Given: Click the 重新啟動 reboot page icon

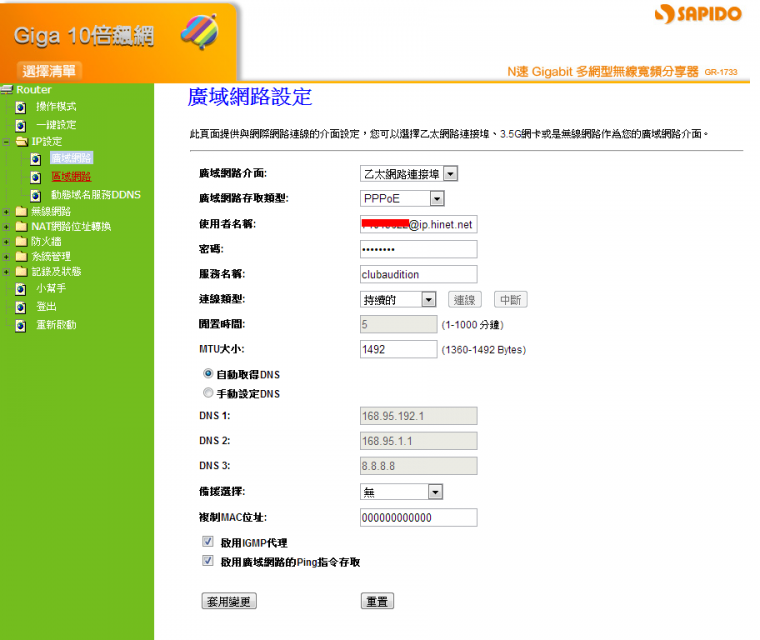Looking at the screenshot, I should tap(20, 326).
